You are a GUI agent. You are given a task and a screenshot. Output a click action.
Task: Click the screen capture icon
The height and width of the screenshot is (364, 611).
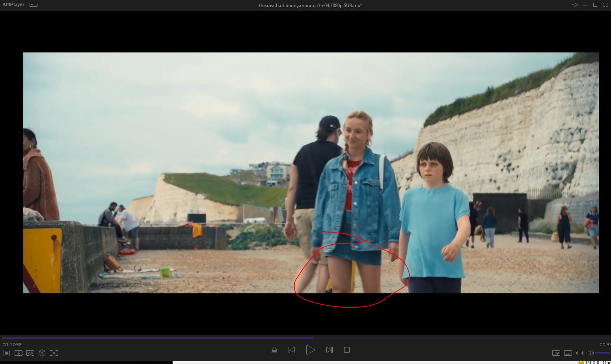pos(54,353)
